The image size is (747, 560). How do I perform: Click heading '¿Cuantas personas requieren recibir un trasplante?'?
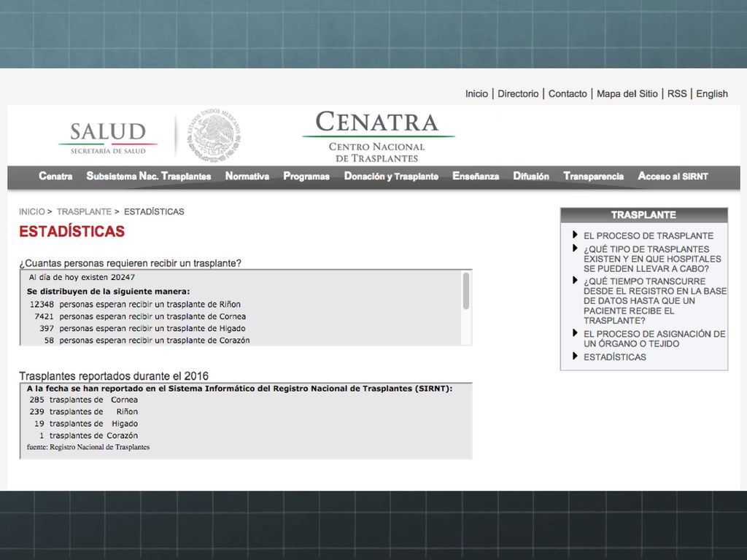point(130,263)
